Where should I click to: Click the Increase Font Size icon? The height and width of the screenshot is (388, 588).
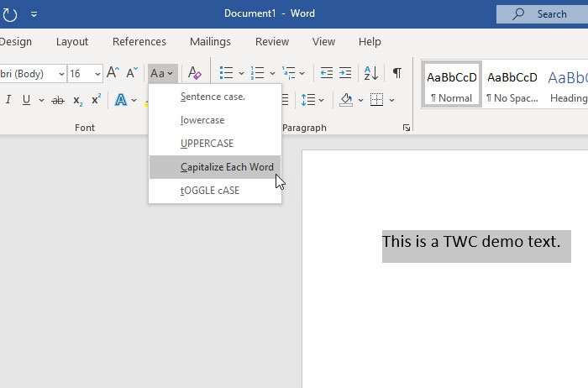113,72
